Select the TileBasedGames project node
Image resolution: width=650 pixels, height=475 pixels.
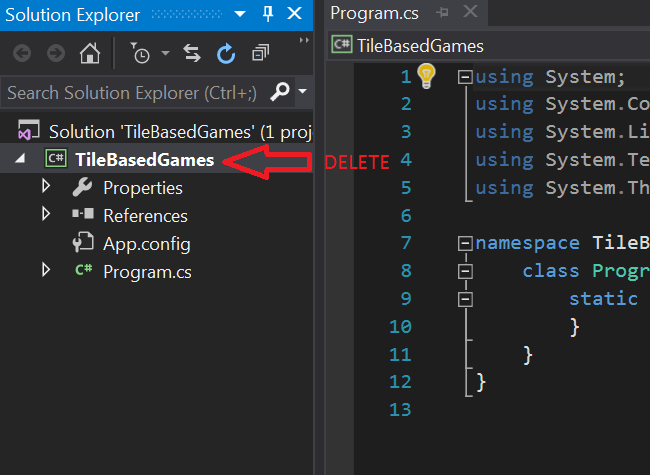pyautogui.click(x=144, y=159)
